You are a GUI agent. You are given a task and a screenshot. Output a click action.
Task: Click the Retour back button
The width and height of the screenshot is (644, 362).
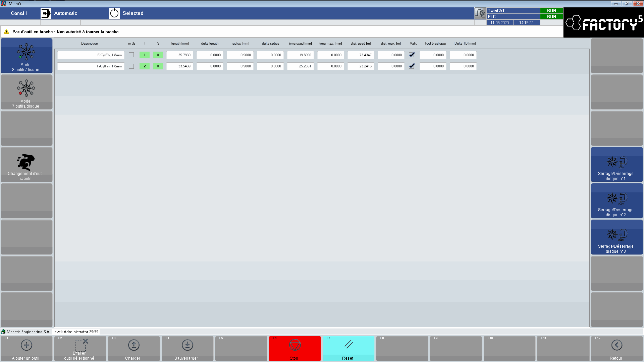(617, 349)
